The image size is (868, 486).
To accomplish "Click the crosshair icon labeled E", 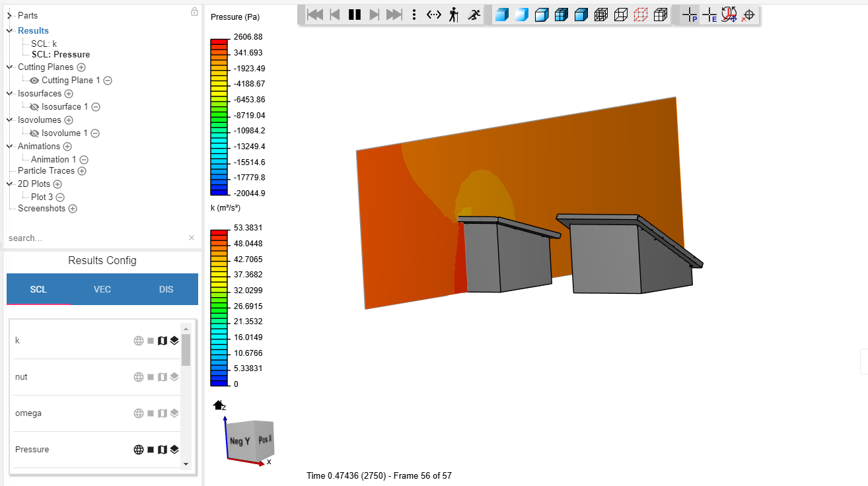I will (709, 15).
